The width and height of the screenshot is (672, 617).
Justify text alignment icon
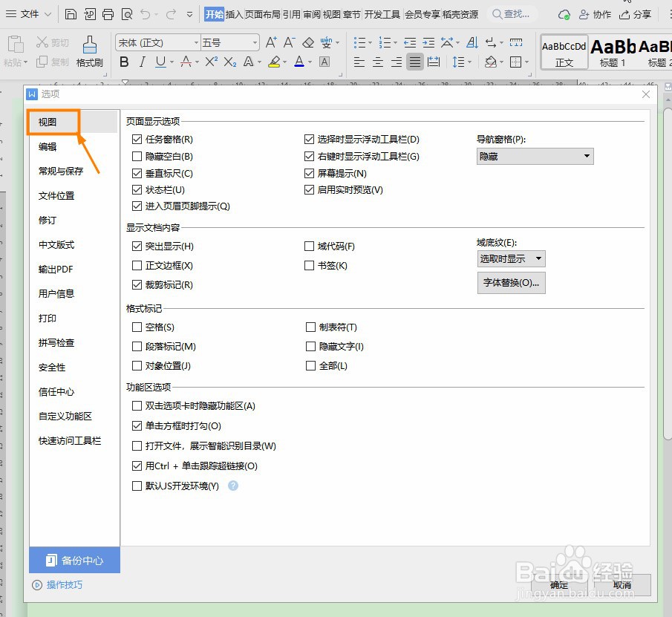tap(415, 62)
